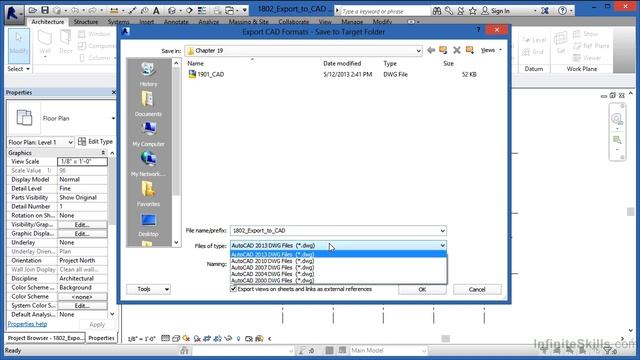This screenshot has height=360, width=640.
Task: Click the binoculars search icon in title bar
Action: tap(437, 11)
